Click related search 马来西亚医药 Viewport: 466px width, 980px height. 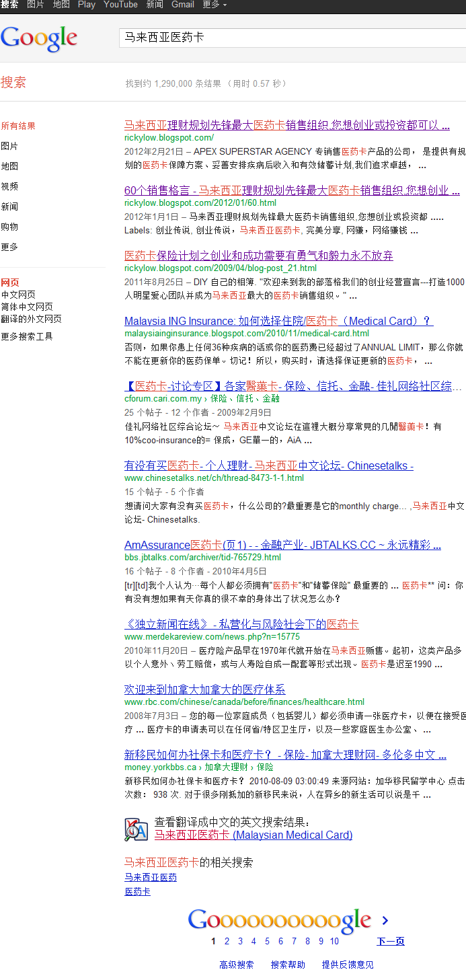click(151, 878)
